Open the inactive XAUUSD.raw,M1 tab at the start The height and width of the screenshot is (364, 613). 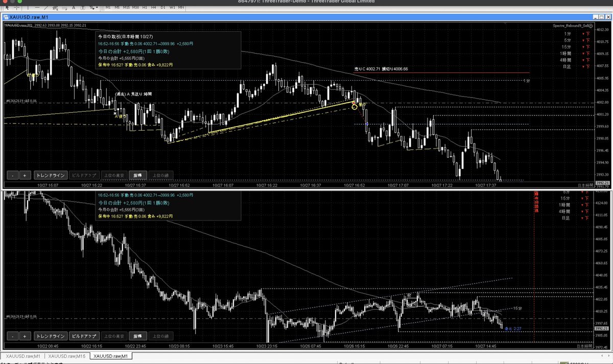(23, 356)
